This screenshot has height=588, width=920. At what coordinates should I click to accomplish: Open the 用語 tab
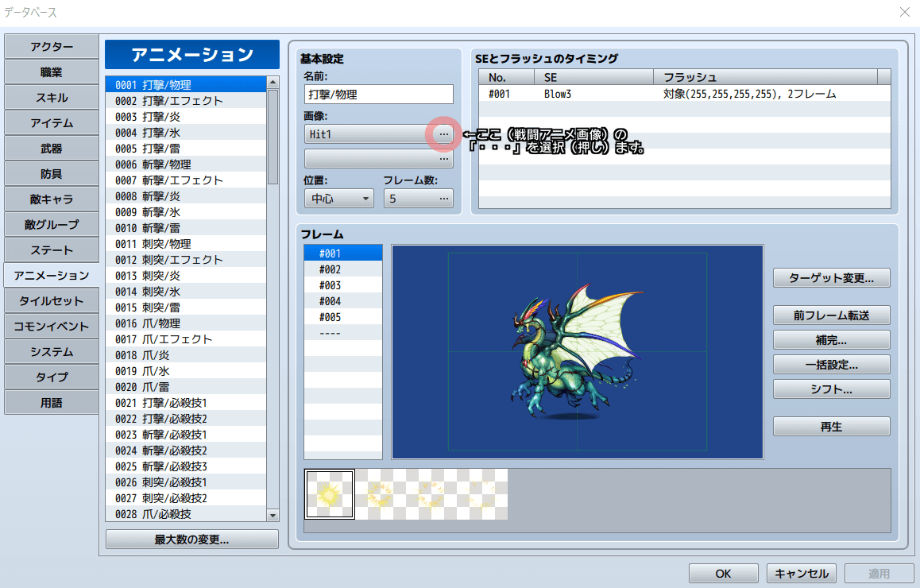pyautogui.click(x=52, y=403)
